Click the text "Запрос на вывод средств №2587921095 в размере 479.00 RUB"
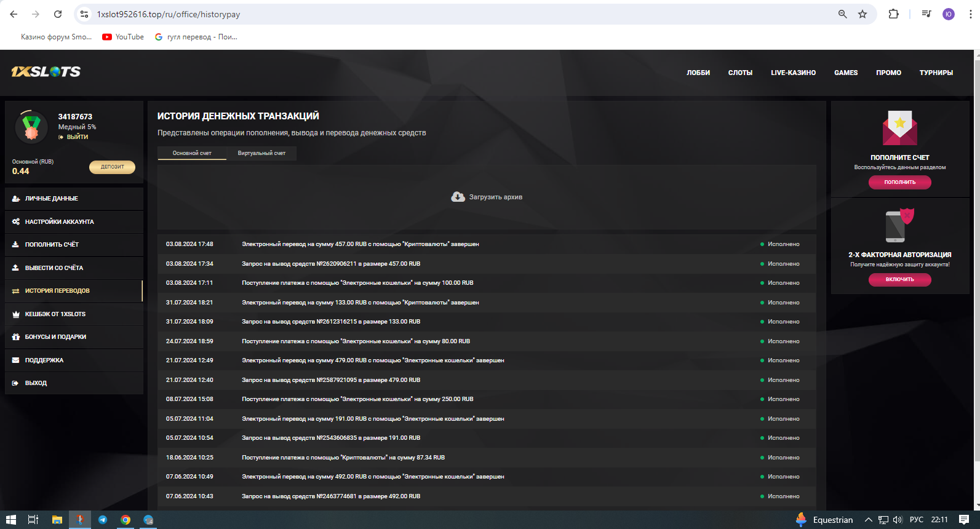Viewport: 980px width, 529px height. tap(331, 380)
